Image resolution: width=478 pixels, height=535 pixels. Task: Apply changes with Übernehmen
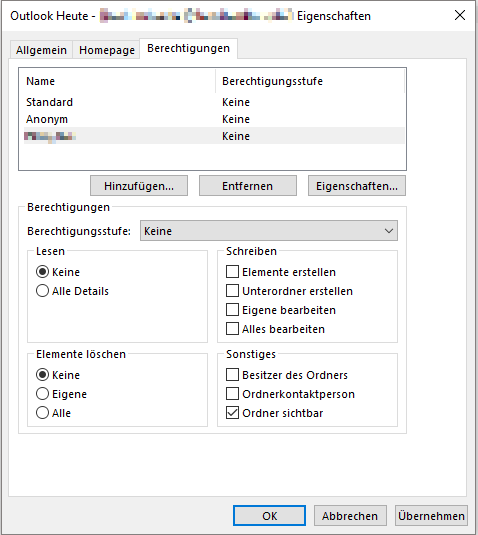point(431,516)
